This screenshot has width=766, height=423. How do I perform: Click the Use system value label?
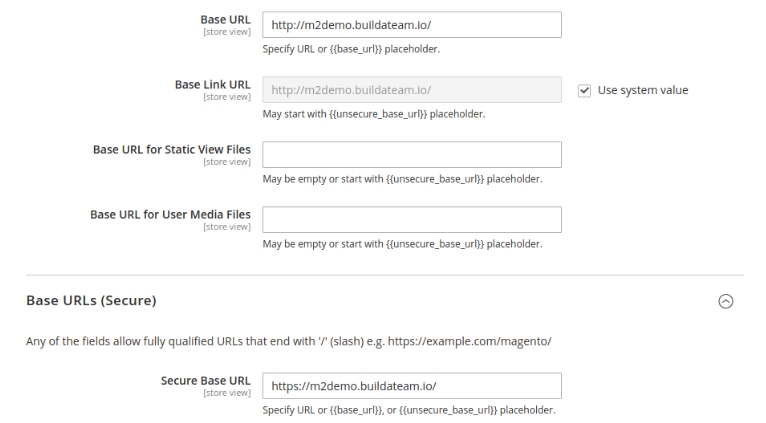[643, 90]
